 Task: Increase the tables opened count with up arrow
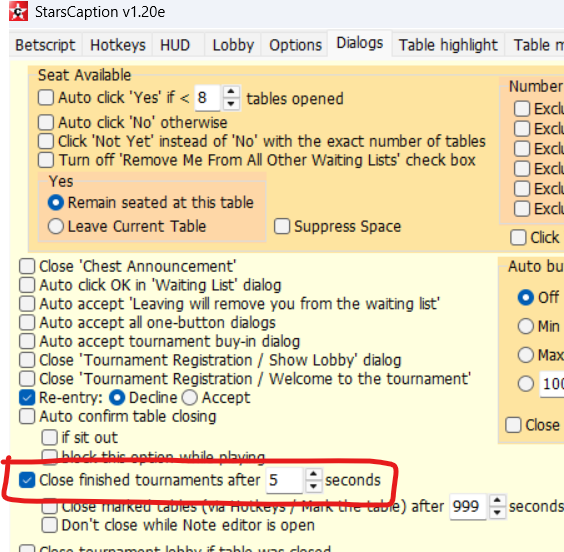pos(231,92)
